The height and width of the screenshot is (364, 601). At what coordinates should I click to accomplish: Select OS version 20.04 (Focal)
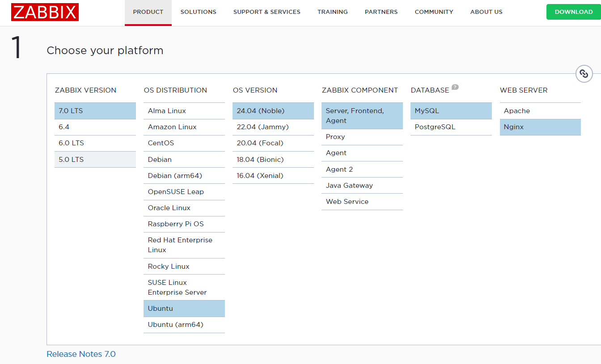[273, 143]
